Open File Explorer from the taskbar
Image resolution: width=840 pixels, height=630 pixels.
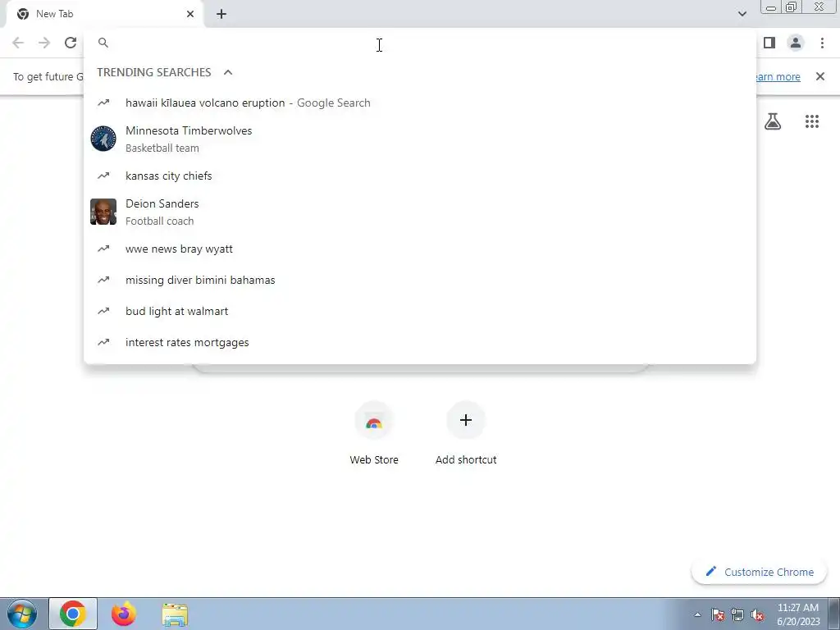[175, 614]
